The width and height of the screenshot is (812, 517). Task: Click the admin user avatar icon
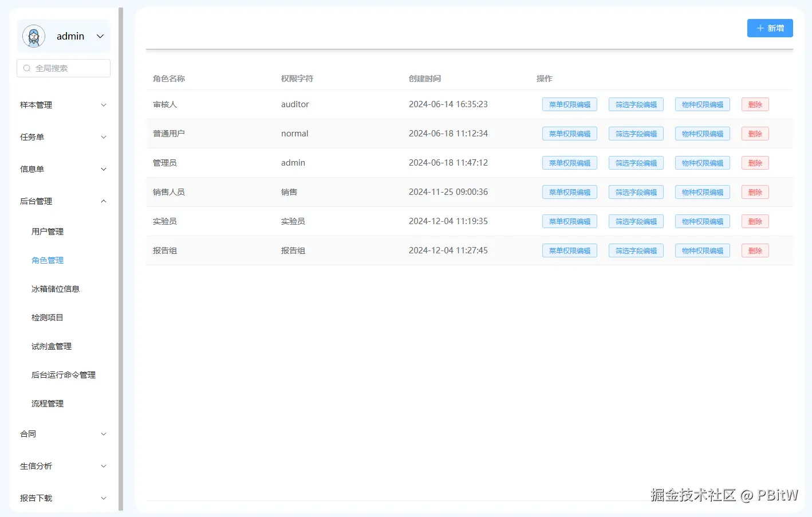34,36
